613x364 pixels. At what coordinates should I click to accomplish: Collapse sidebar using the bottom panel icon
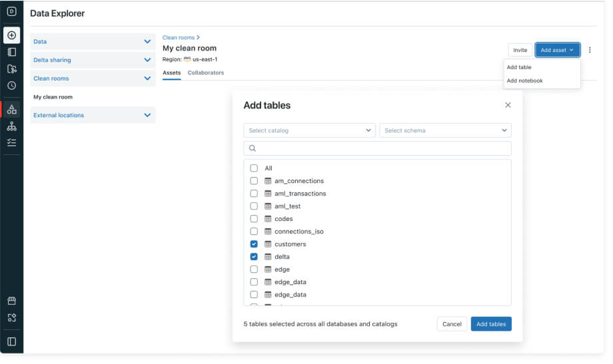(x=11, y=341)
